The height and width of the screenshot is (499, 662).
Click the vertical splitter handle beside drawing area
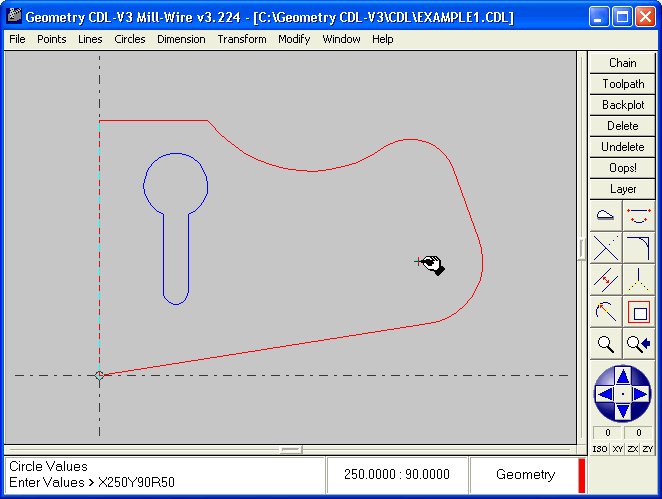click(581, 248)
